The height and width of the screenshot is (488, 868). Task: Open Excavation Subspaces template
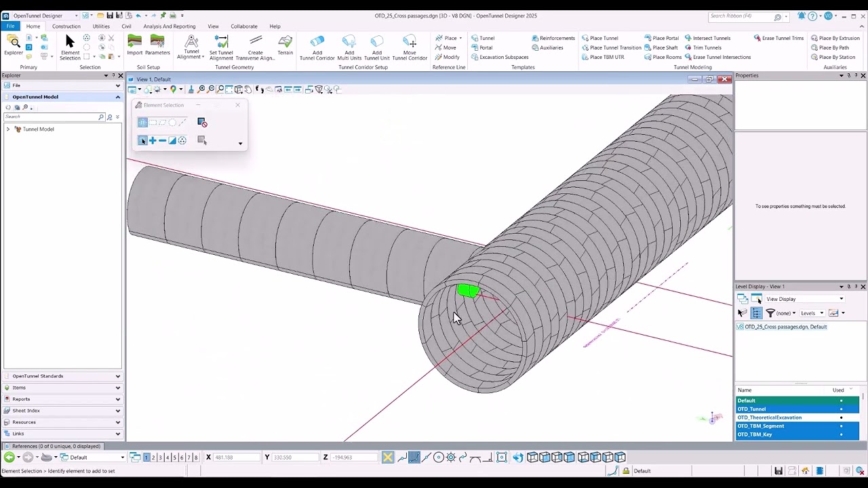[x=500, y=57]
